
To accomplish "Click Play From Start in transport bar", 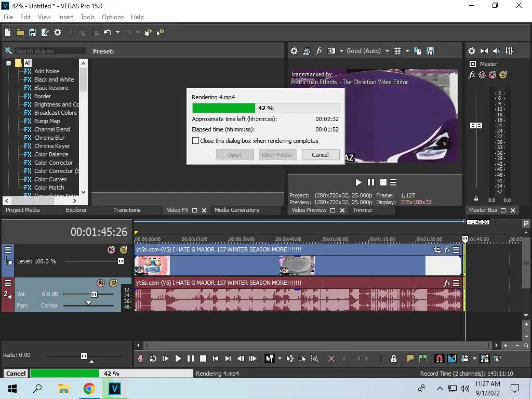I will coord(165,358).
